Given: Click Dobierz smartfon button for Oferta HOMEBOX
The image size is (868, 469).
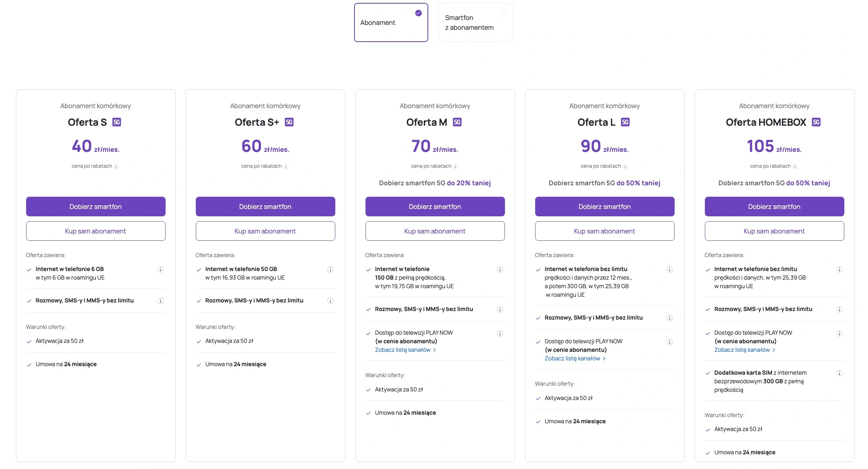Looking at the screenshot, I should coord(775,207).
